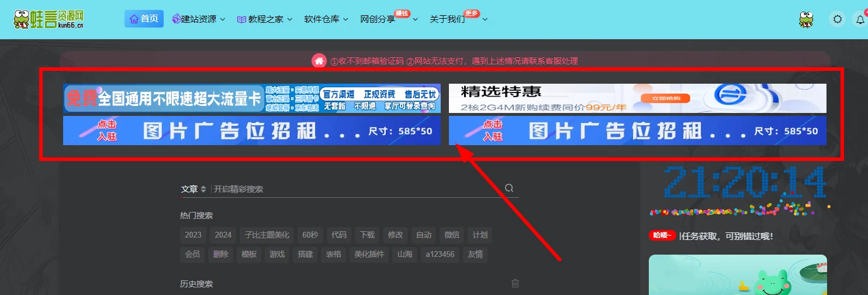
Task: Select hot search tag 子比主题美化
Action: click(267, 235)
